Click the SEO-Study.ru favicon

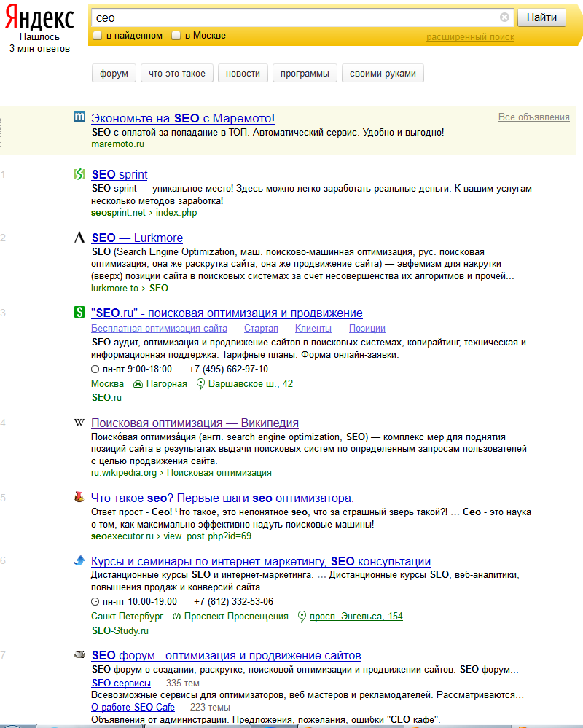tap(79, 560)
